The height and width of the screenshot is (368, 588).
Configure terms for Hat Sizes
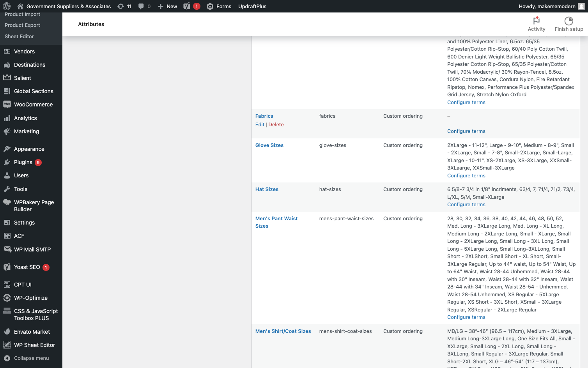click(466, 204)
